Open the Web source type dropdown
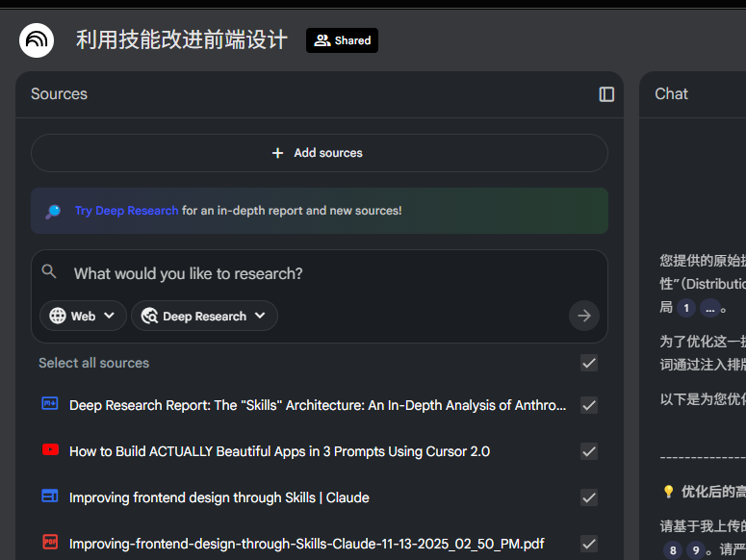The height and width of the screenshot is (560, 746). 83,316
